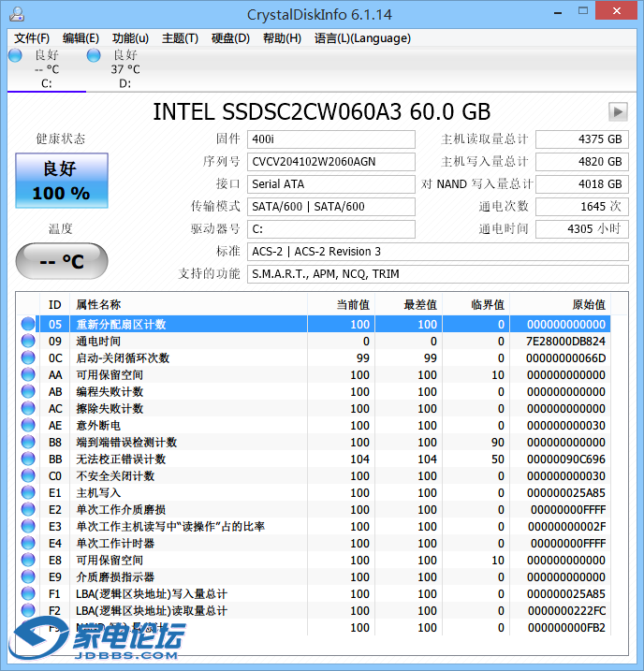Click the 接口 field showing Serial ATA
The width and height of the screenshot is (644, 671).
tap(331, 184)
